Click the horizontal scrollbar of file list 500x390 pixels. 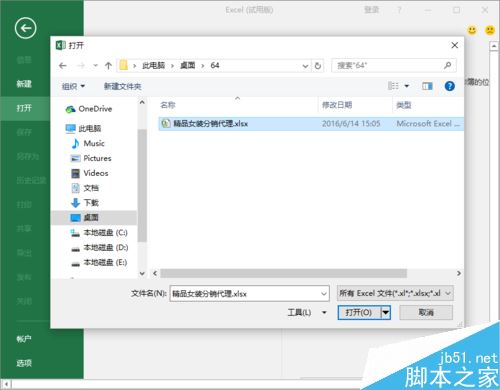pyautogui.click(x=283, y=273)
